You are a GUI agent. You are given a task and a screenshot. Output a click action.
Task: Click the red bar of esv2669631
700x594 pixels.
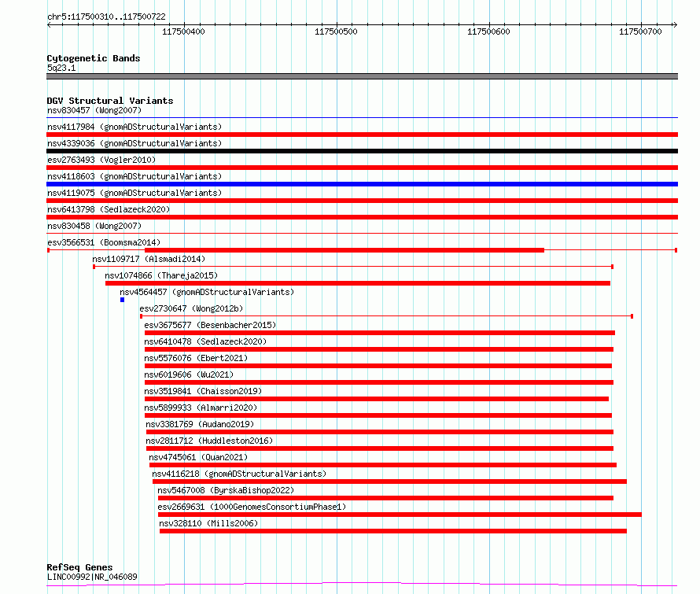[x=400, y=515]
